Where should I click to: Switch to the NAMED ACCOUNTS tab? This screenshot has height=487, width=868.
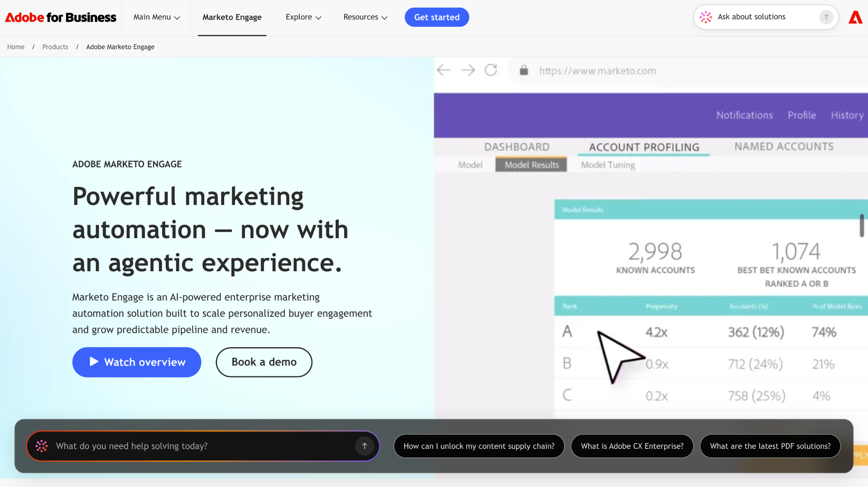click(x=784, y=147)
